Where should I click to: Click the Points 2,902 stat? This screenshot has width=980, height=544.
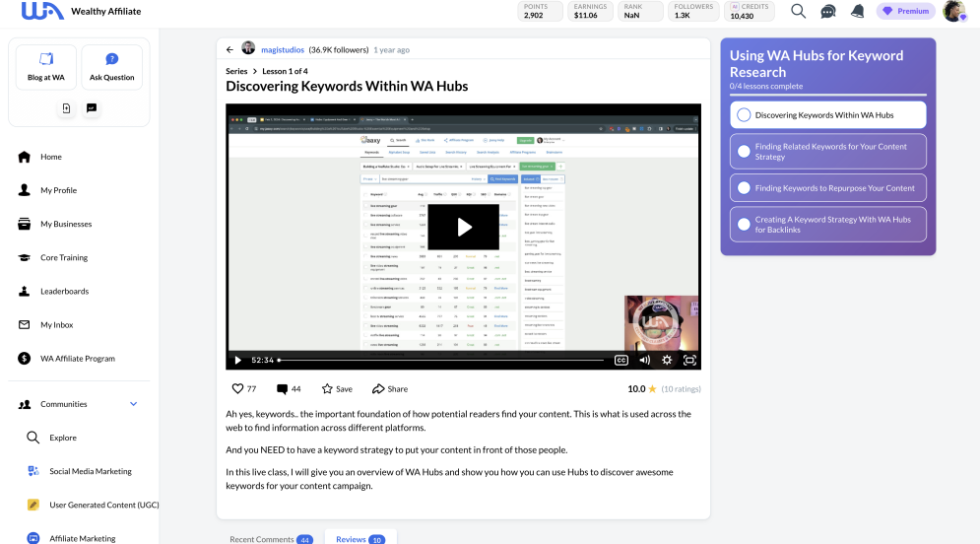pyautogui.click(x=540, y=11)
